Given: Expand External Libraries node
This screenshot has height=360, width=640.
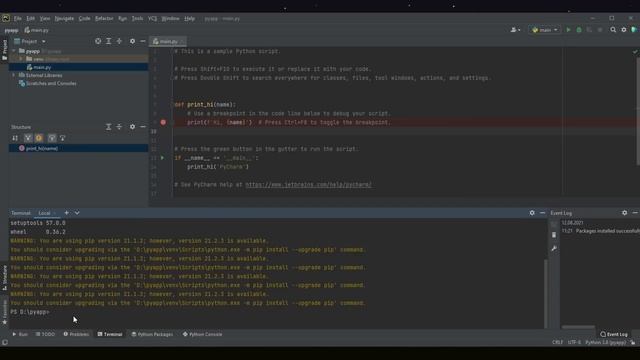Looking at the screenshot, I should 14,75.
